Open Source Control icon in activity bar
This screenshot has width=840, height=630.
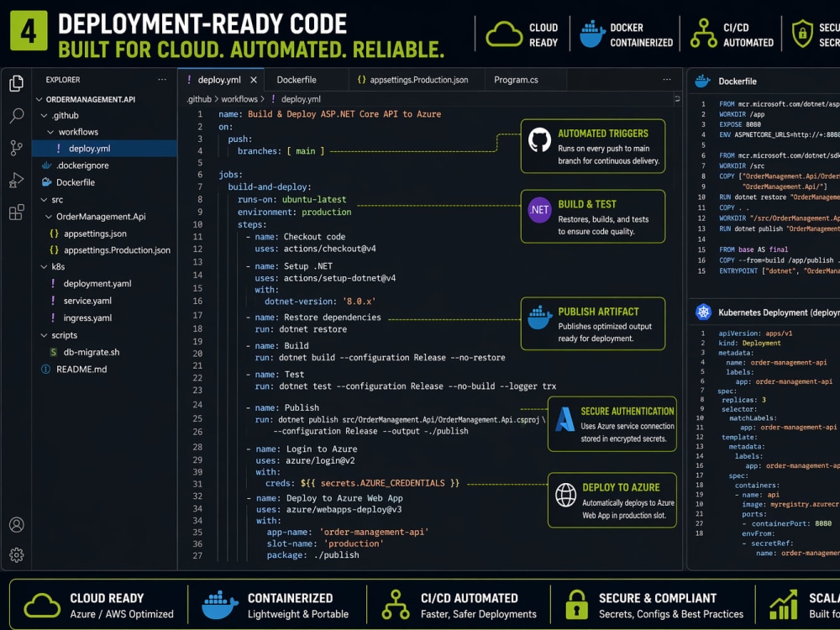tap(17, 148)
